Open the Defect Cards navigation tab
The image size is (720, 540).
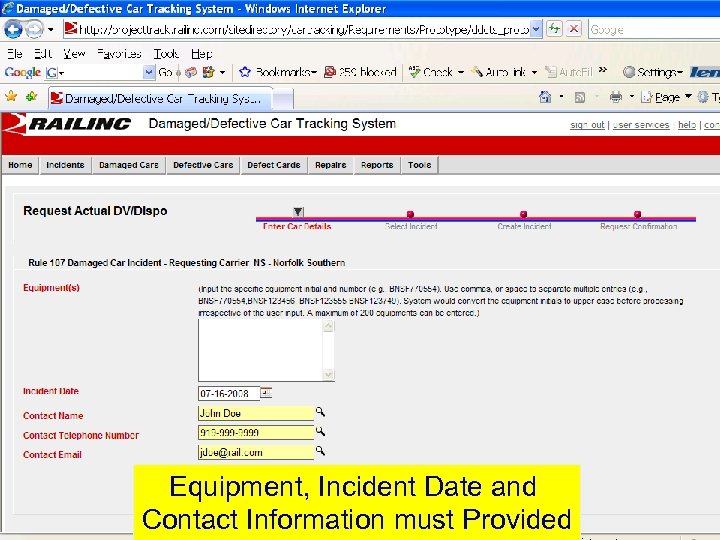click(274, 165)
